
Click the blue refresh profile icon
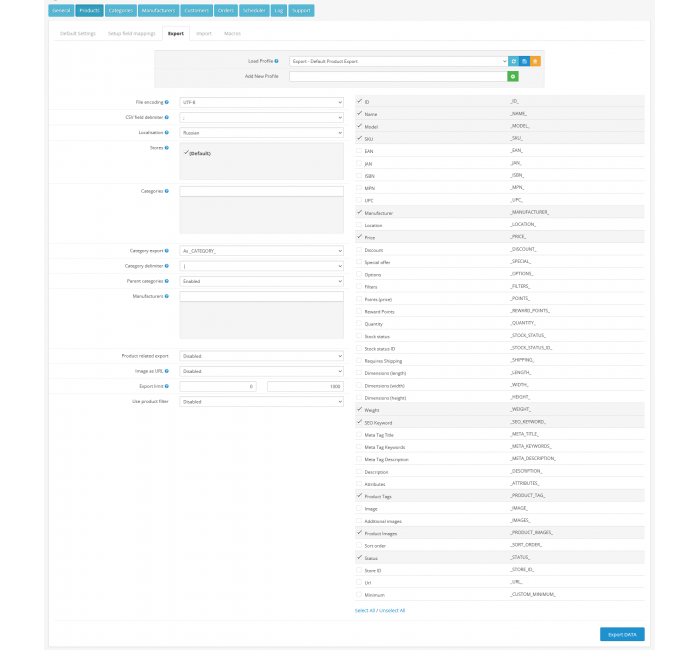coord(513,61)
